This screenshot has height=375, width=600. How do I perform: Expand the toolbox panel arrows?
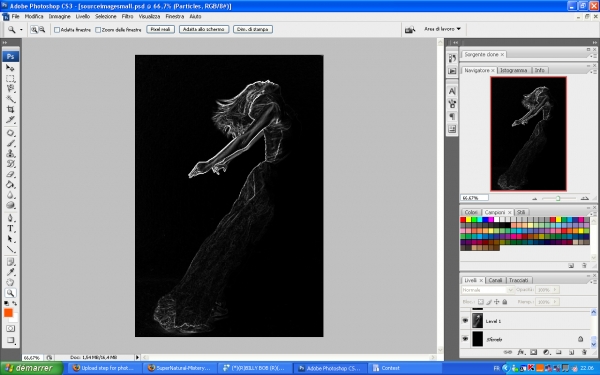click(5, 42)
